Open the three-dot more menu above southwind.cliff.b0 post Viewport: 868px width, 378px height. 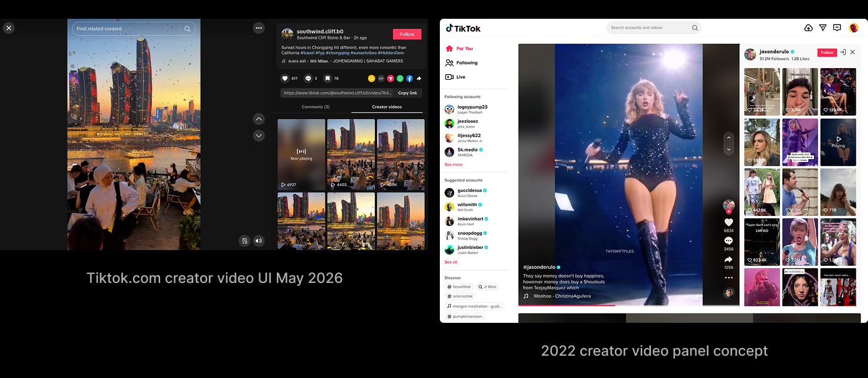259,28
